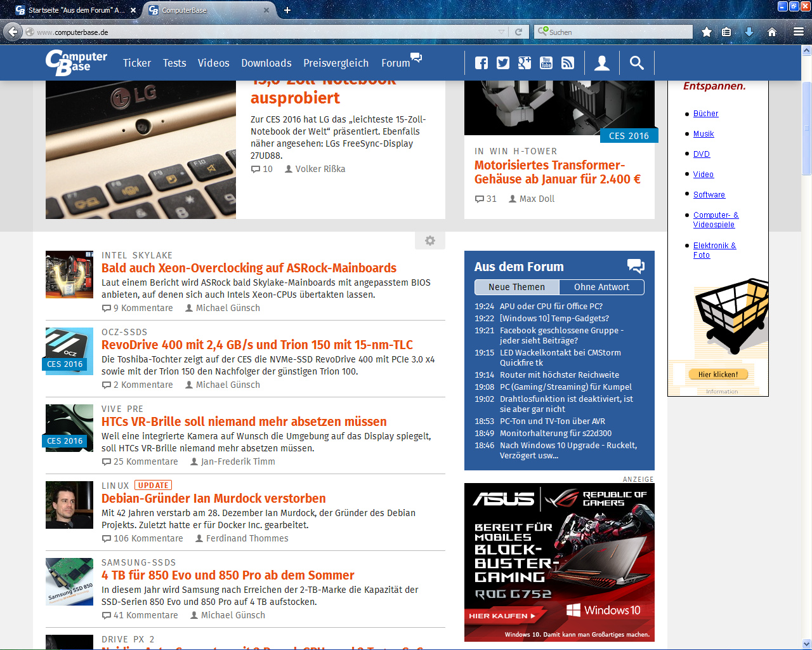Open search engine selector dropdown
Viewport: 812px width, 650px height.
point(542,31)
